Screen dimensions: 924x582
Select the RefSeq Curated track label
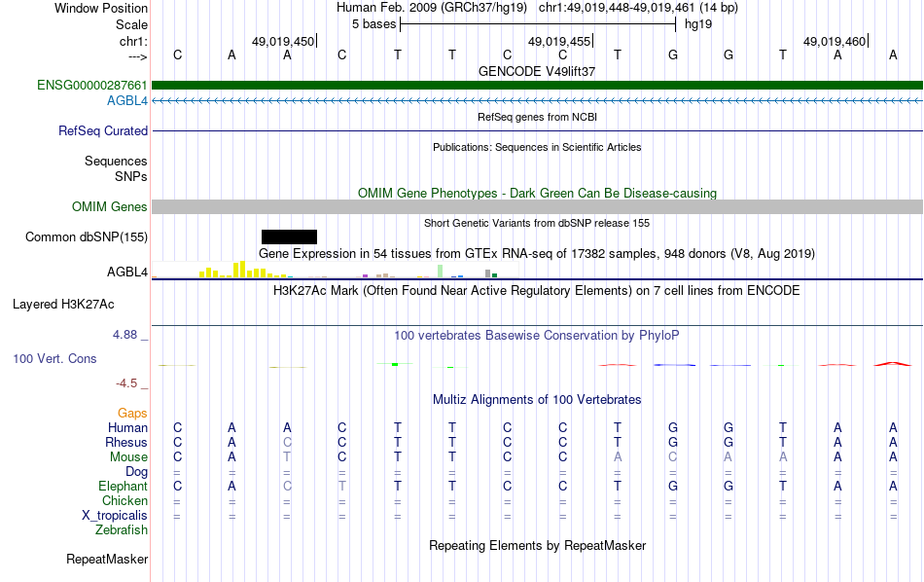coord(102,131)
